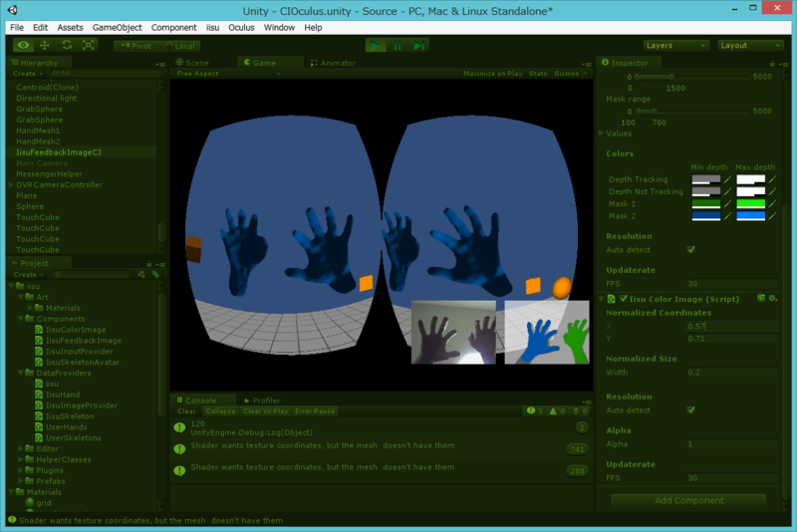The height and width of the screenshot is (532, 797).
Task: Show the Stats overlay
Action: click(x=538, y=74)
